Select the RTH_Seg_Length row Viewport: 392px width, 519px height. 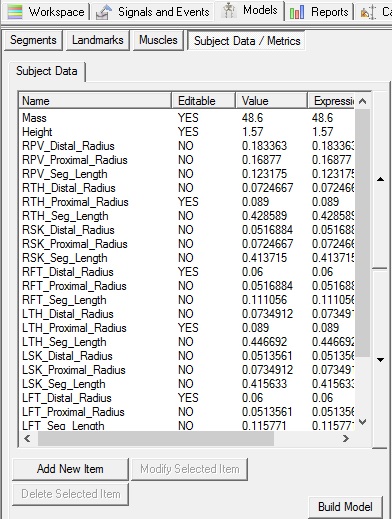pyautogui.click(x=187, y=216)
